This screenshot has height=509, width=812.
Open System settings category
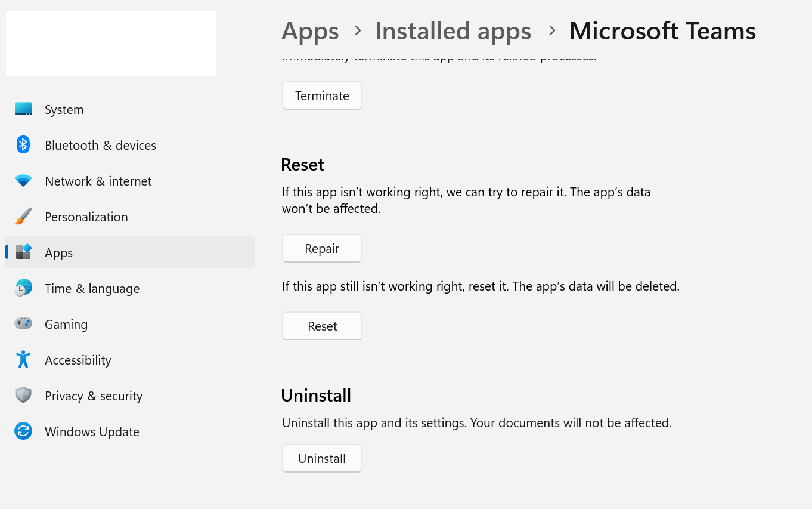(130, 109)
